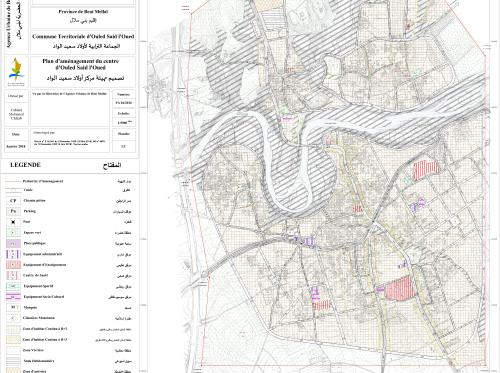The image size is (500, 373).
Task: Click the Pont cross legend symbol
Action: (x=13, y=222)
